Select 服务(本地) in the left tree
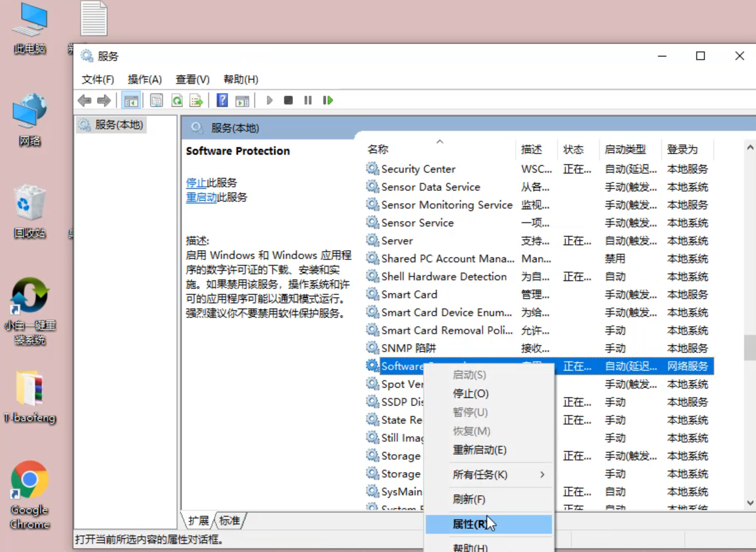This screenshot has width=756, height=552. [x=118, y=125]
